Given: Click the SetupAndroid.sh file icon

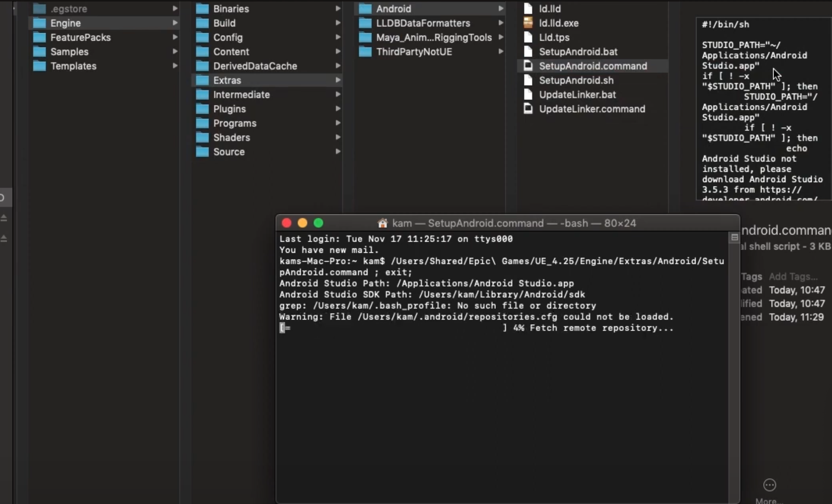Looking at the screenshot, I should coord(528,80).
